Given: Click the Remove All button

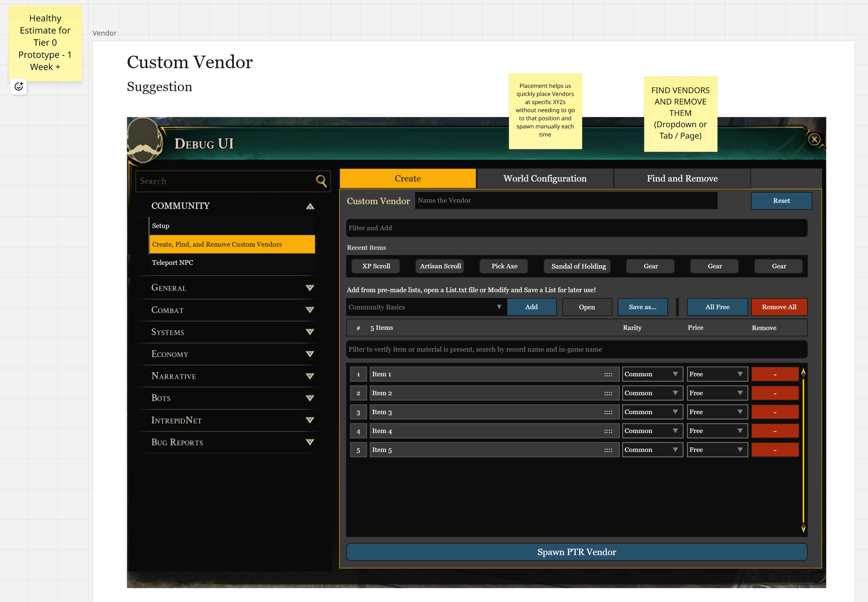Looking at the screenshot, I should point(779,307).
